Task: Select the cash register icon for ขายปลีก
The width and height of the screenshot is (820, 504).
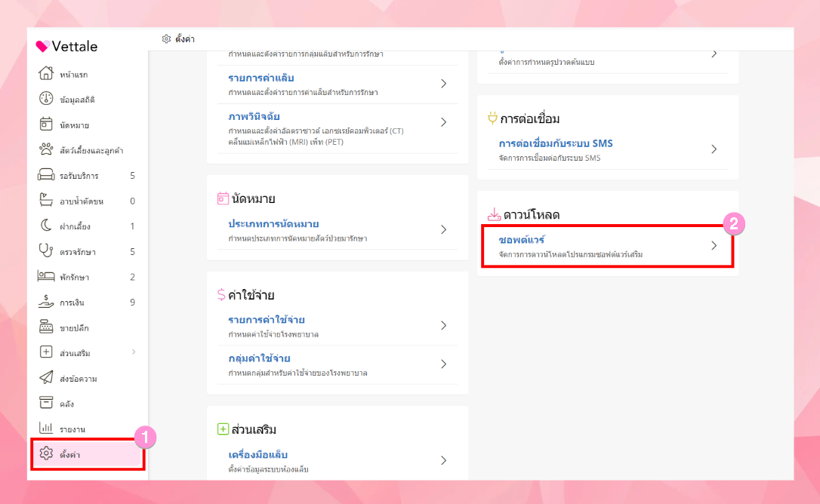Action: pos(46,327)
